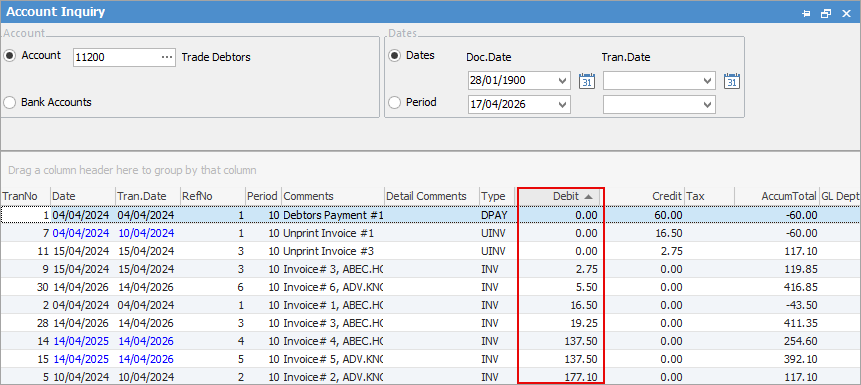Click Invoice# 1, ABEC.H comment cell

[332, 305]
